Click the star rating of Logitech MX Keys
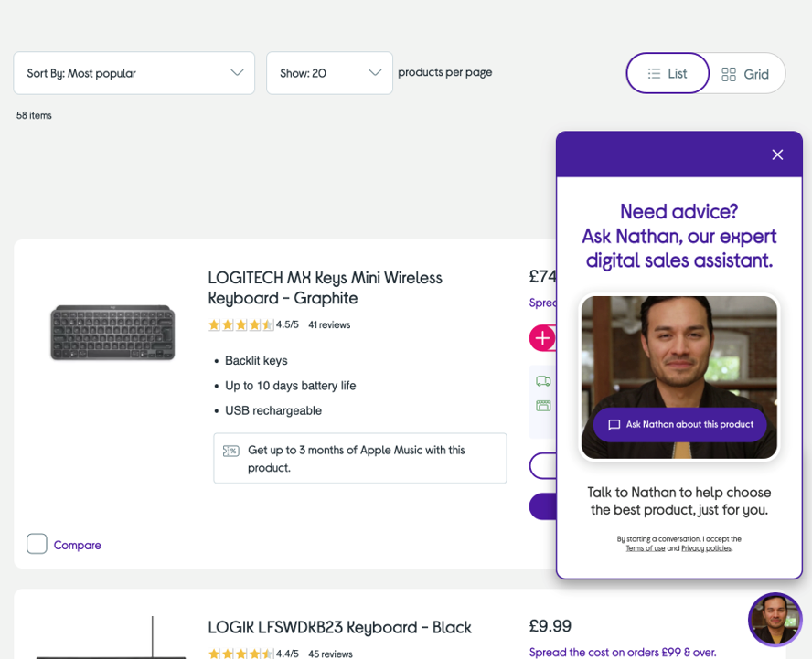The width and height of the screenshot is (812, 659). (240, 325)
